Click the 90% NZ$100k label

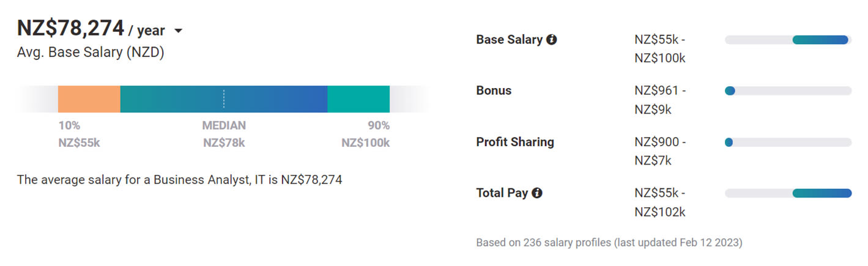click(365, 134)
